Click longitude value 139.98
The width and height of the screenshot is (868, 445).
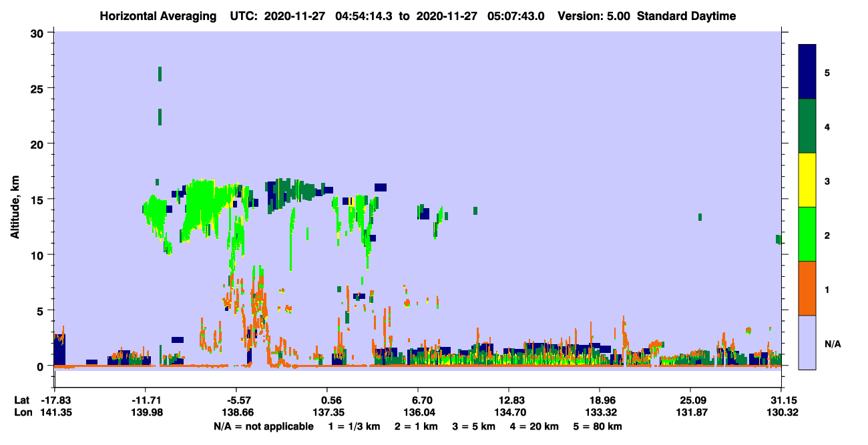146,413
